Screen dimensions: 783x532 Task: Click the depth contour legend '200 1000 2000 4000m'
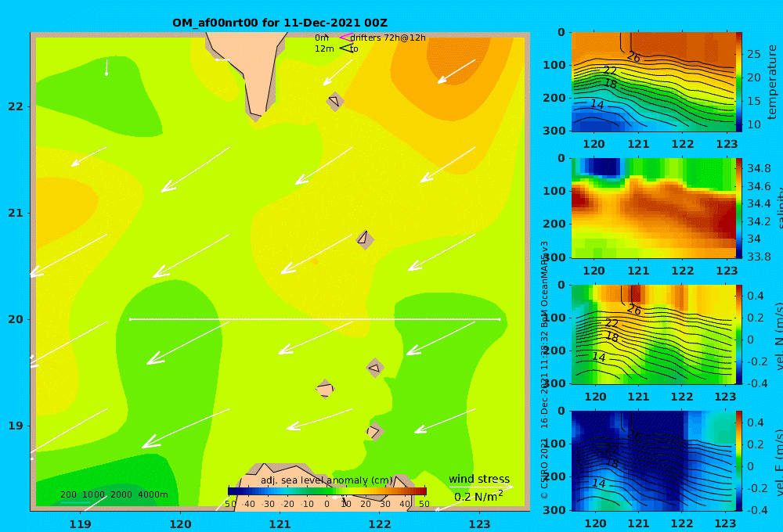(114, 494)
